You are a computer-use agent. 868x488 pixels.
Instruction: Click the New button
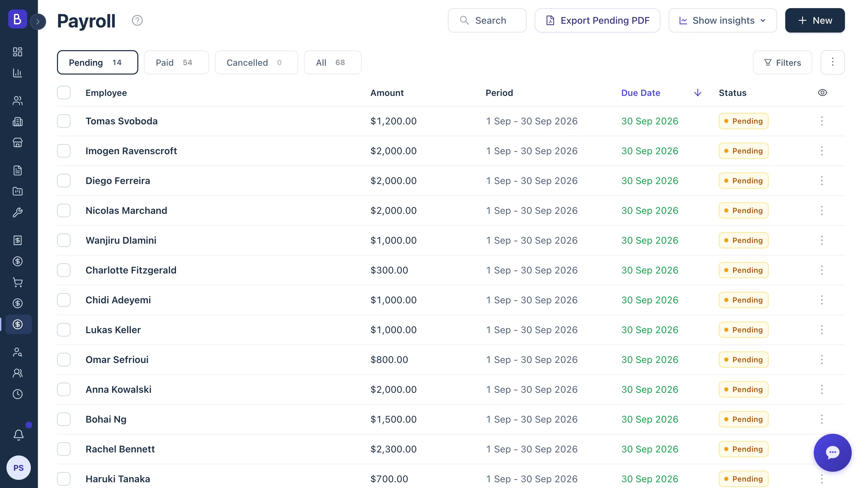pos(815,20)
